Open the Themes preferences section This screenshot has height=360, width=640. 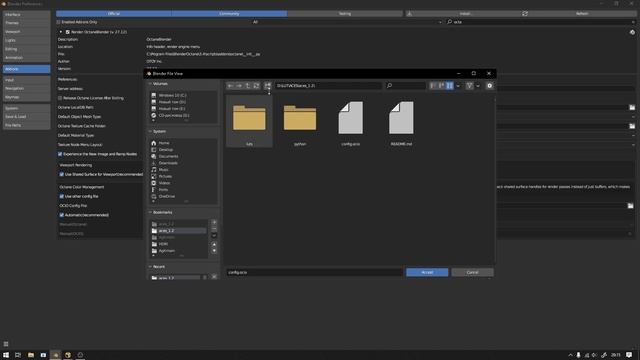point(27,23)
